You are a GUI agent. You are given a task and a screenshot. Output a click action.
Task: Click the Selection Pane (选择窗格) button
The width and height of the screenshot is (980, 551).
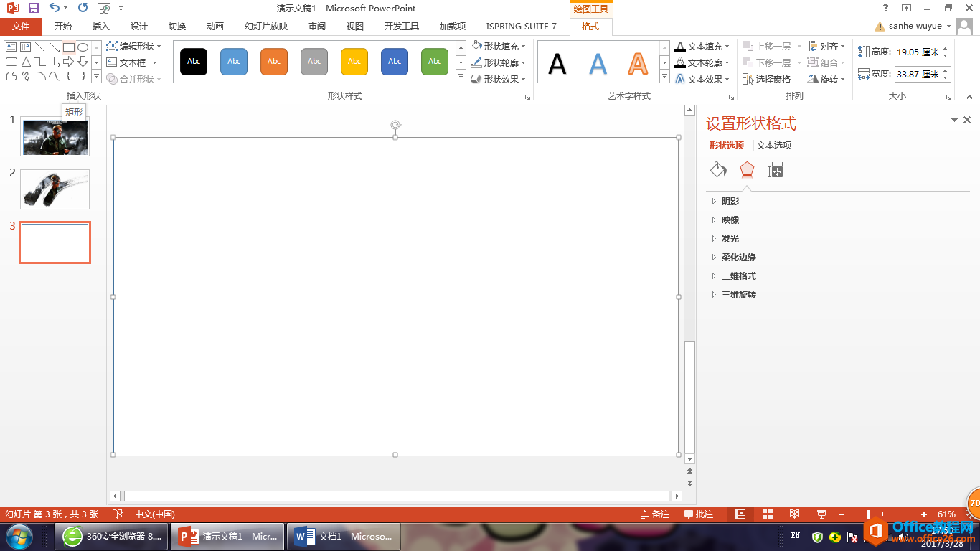tap(767, 79)
